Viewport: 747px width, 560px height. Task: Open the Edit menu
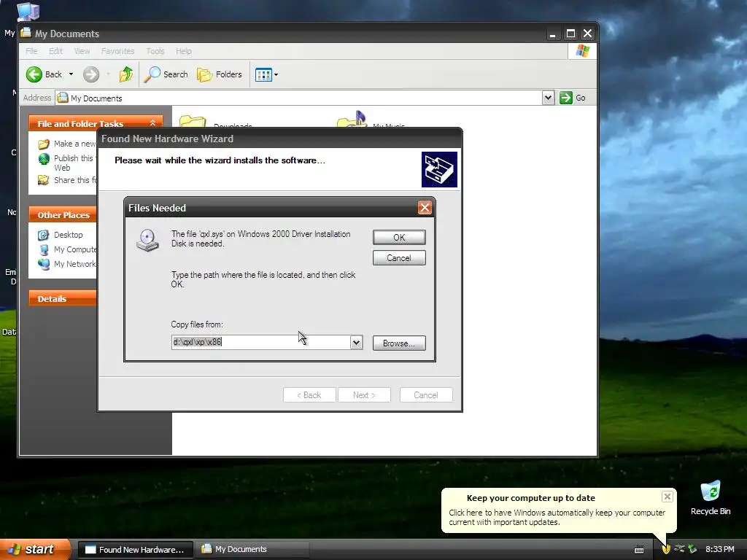point(55,51)
